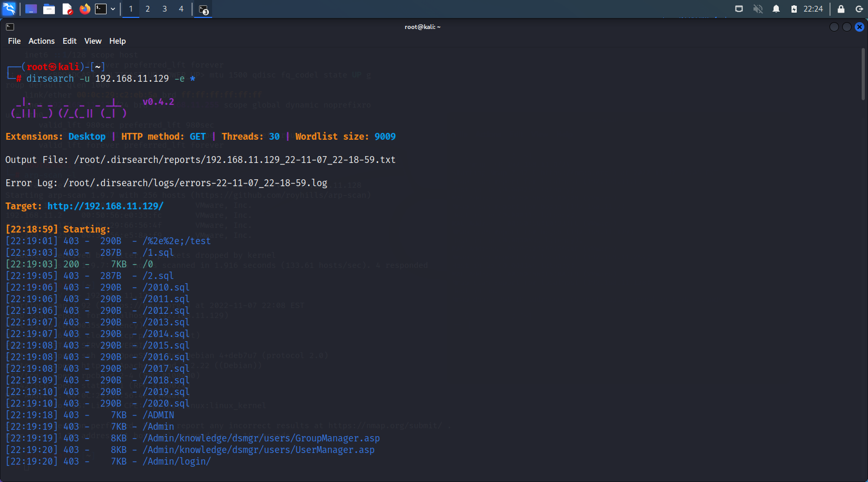Open the session logout power icon
The width and height of the screenshot is (868, 482).
[x=859, y=9]
